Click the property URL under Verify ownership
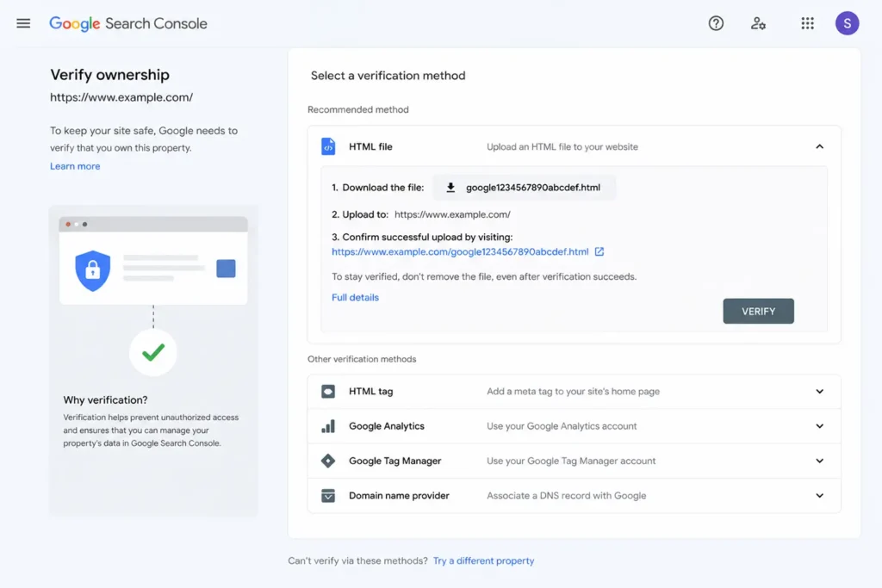 click(x=121, y=97)
